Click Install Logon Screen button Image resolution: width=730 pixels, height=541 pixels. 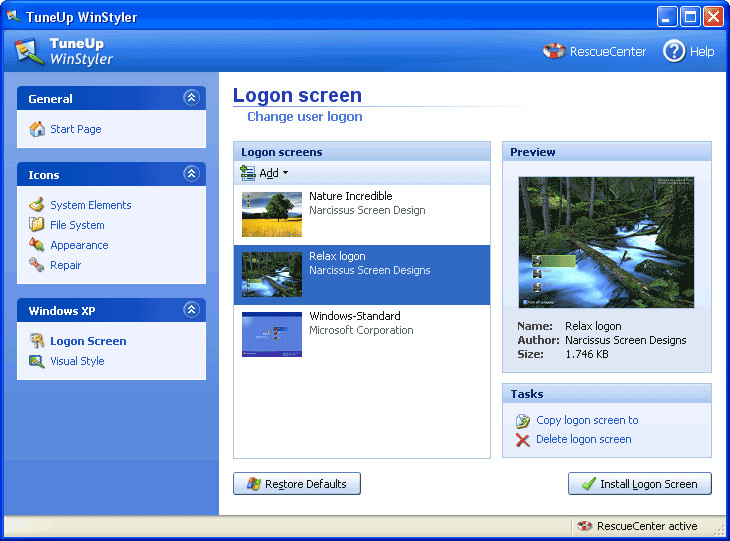point(640,484)
